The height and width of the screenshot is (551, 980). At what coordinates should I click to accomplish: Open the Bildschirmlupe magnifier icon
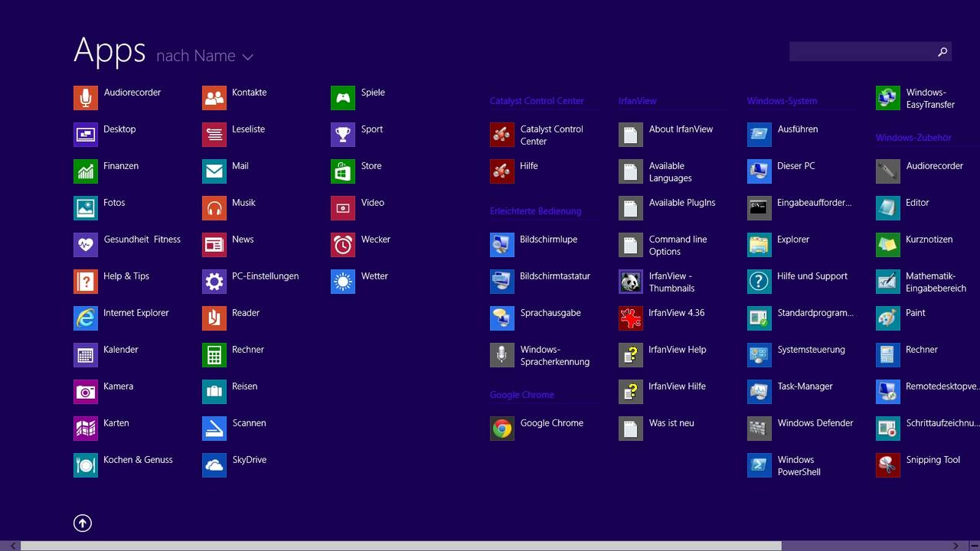(x=502, y=245)
